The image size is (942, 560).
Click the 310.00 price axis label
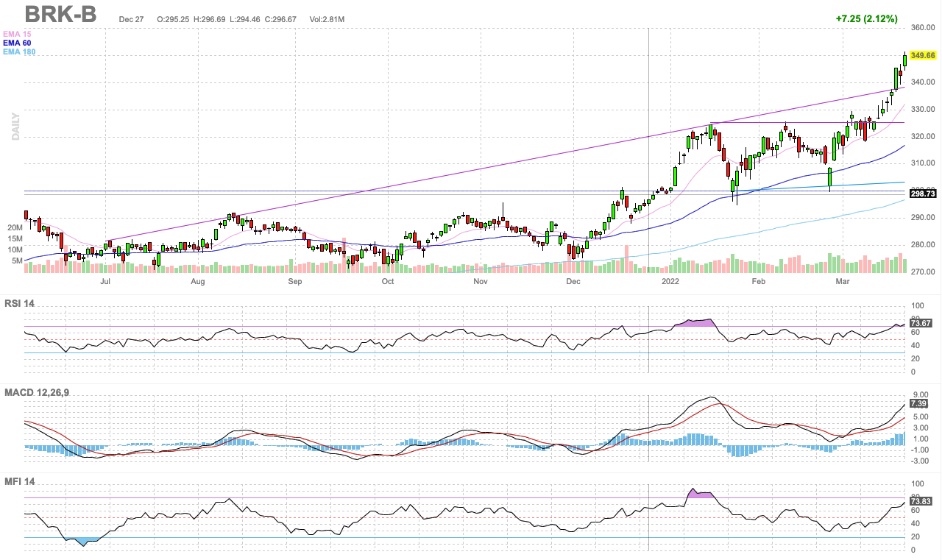click(923, 163)
